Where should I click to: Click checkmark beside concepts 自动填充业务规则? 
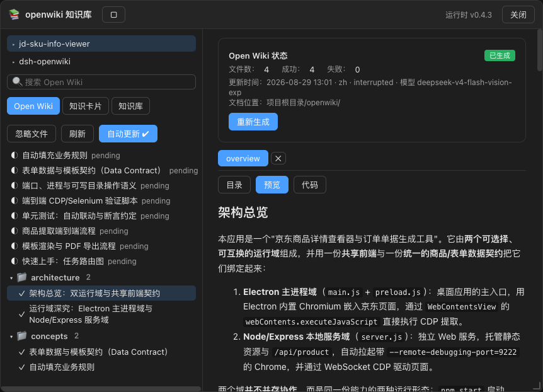22,367
